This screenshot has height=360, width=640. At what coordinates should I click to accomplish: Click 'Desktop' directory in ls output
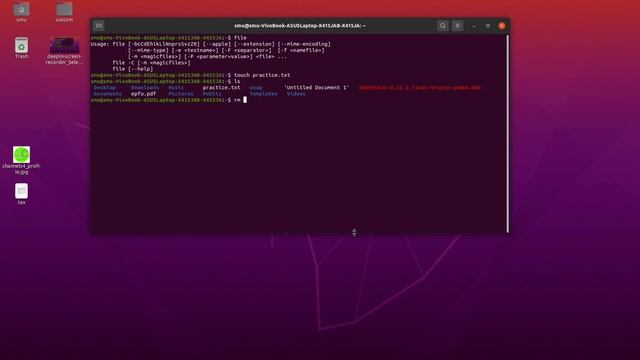(104, 87)
